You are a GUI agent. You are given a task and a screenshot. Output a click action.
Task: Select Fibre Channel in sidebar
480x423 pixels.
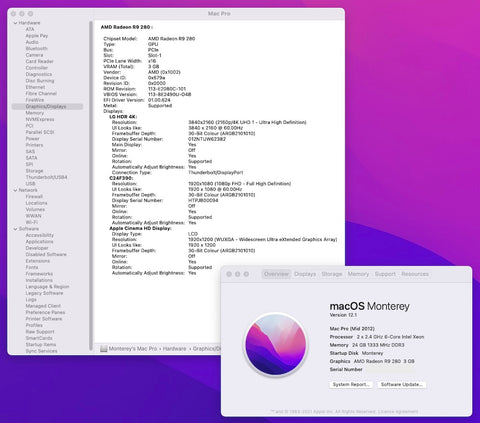pos(41,94)
